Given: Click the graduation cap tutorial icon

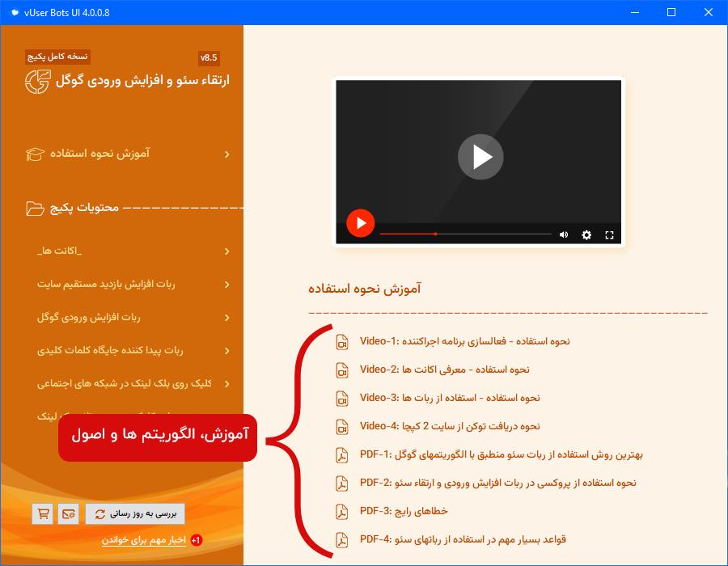Looking at the screenshot, I should pos(35,154).
